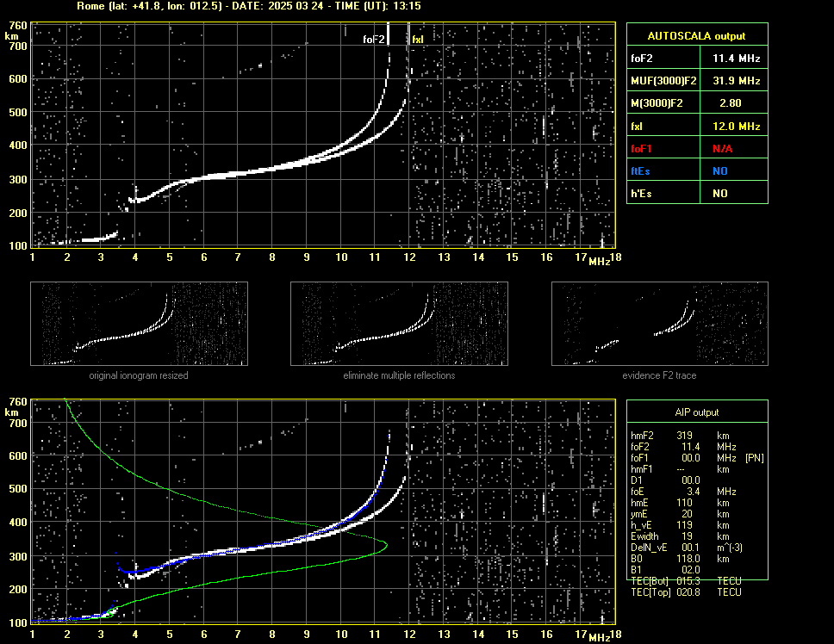Click the 'evidence F2 trace' caption
834x644 pixels.
click(660, 375)
